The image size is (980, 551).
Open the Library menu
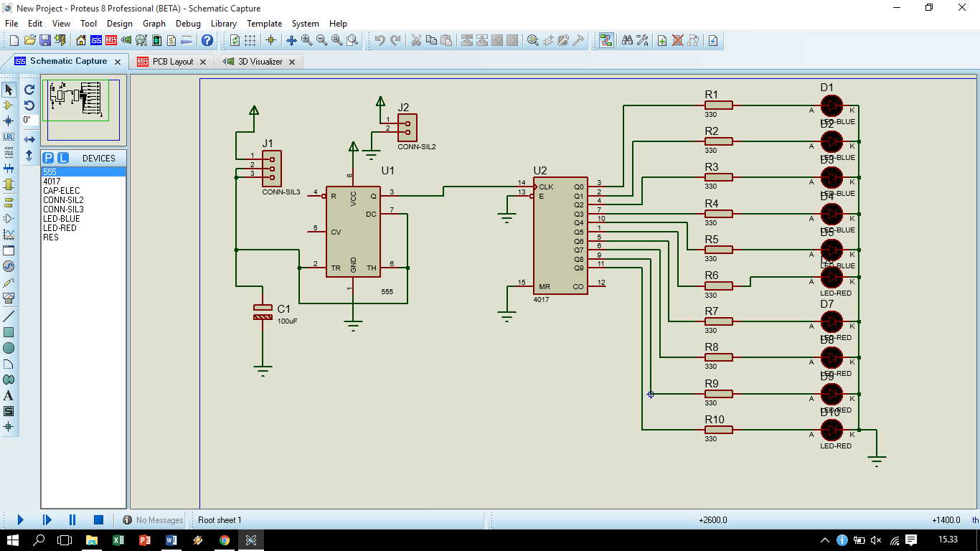[x=224, y=24]
